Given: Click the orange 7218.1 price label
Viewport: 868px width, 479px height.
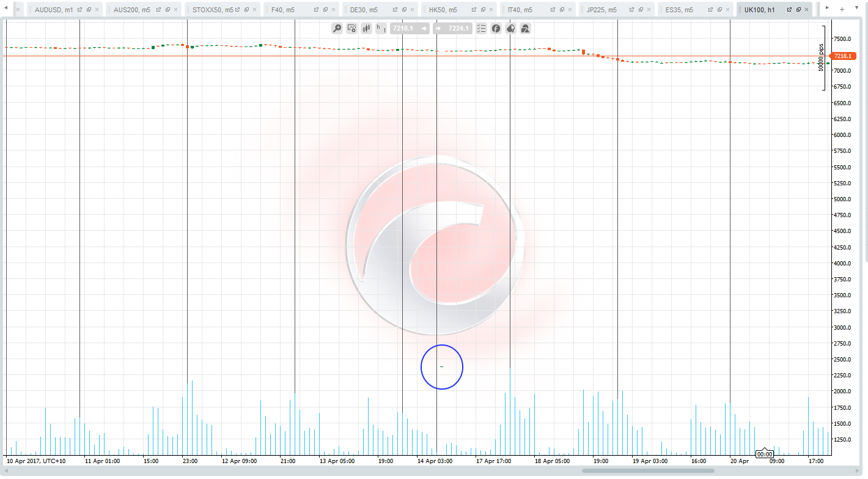Looking at the screenshot, I should coord(843,56).
